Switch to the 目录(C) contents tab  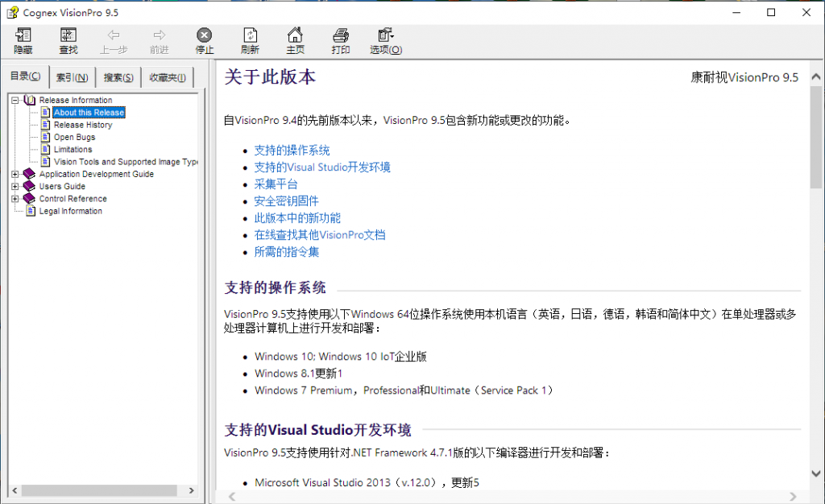[x=25, y=76]
